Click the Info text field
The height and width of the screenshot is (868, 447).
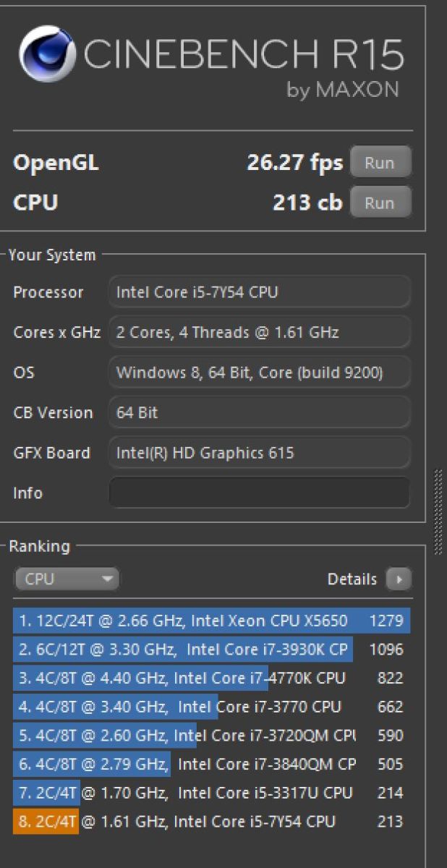[259, 493]
